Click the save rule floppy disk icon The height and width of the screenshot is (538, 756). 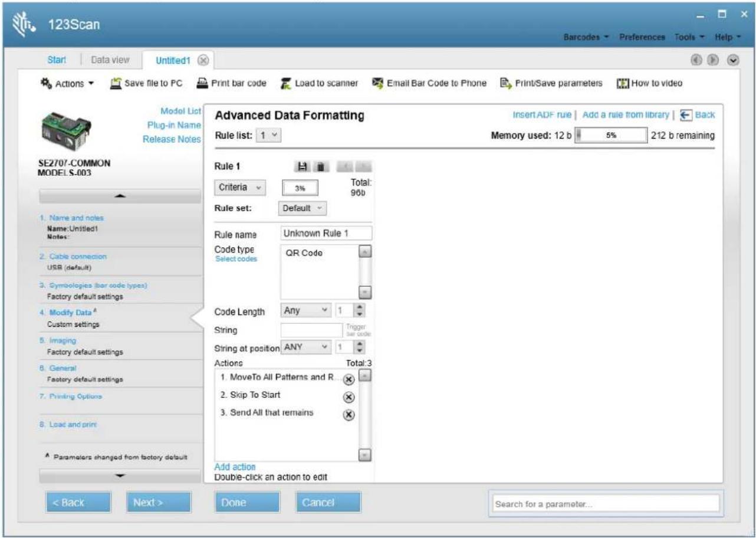(x=302, y=167)
